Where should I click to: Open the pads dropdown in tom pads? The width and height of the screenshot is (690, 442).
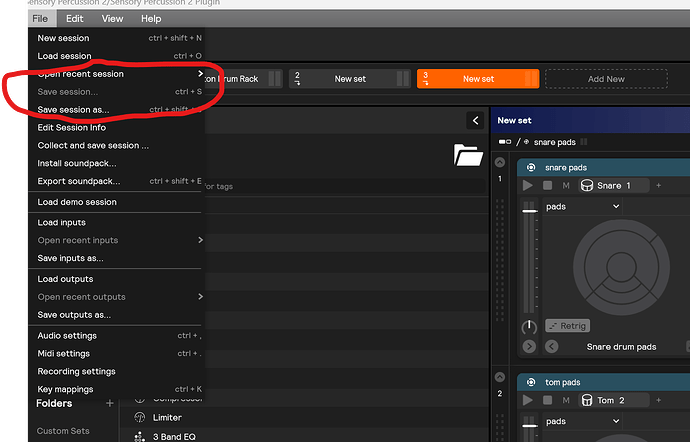coord(583,421)
